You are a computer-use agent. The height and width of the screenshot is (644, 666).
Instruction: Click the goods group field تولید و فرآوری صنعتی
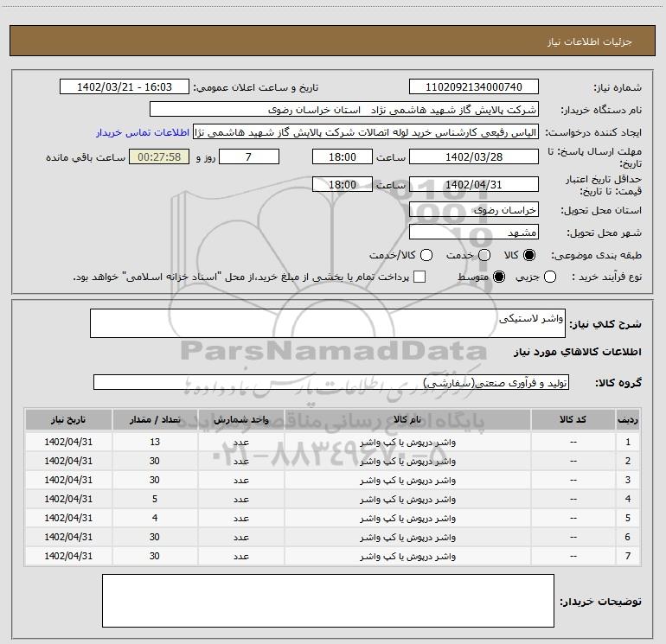click(331, 382)
